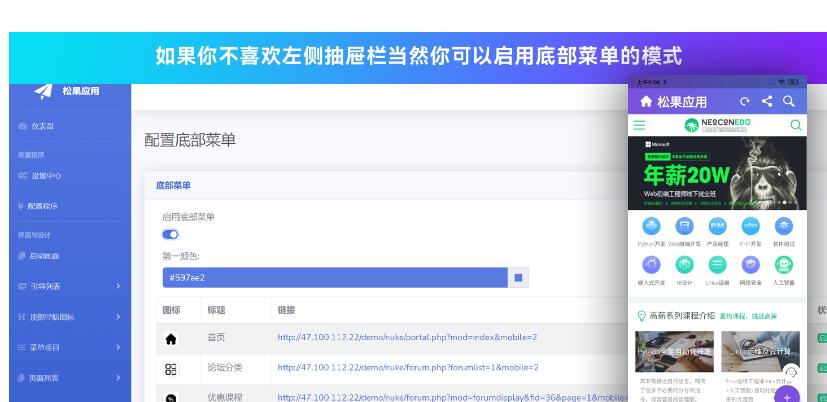Expand the 引导列表 submenu chevron
This screenshot has height=402, width=827.
click(x=118, y=286)
